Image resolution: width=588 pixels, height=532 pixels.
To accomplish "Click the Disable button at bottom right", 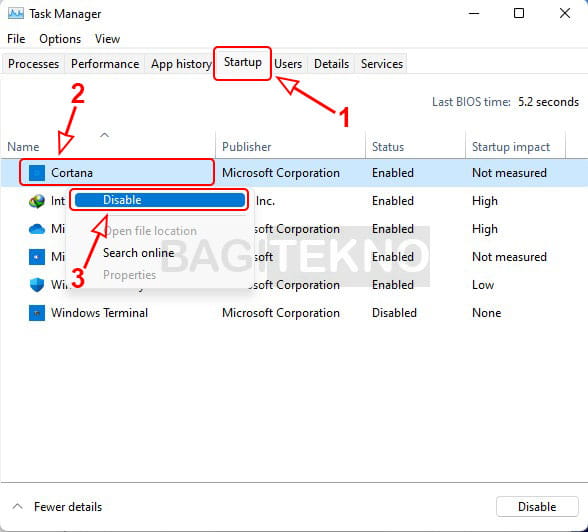I will 537,507.
